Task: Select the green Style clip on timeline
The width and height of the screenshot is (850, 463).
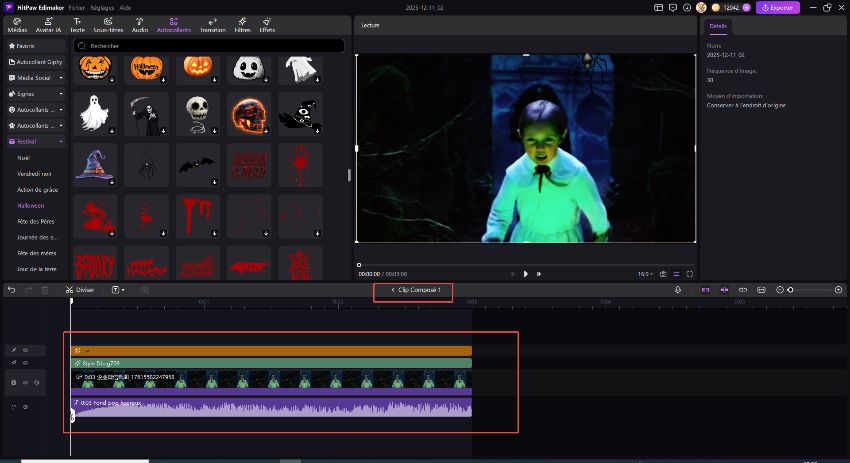Action: [x=271, y=363]
